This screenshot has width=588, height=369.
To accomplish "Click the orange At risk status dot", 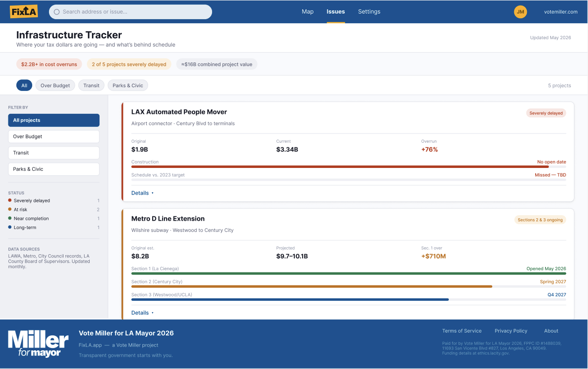I will (x=10, y=209).
